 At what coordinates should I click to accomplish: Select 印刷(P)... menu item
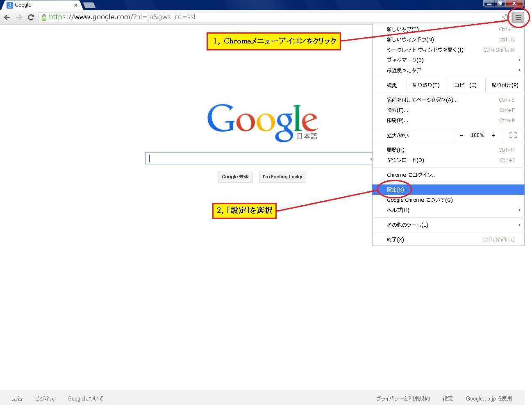click(x=448, y=121)
